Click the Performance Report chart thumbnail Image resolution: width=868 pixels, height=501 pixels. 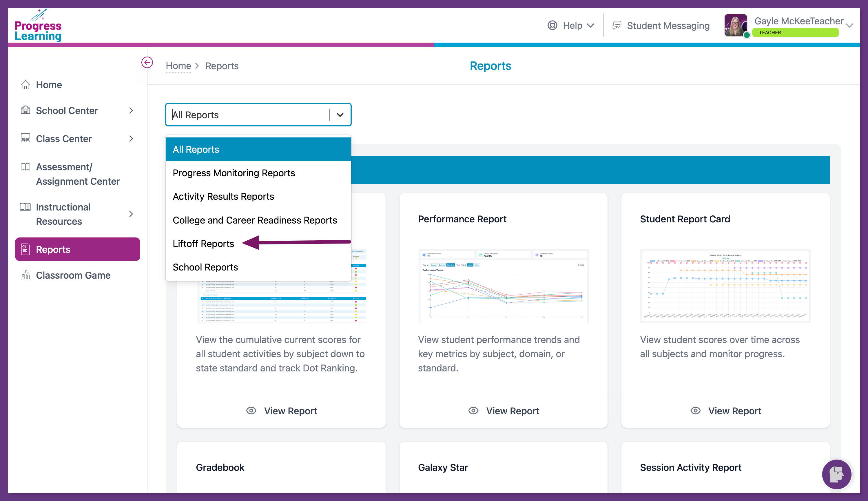tap(503, 286)
